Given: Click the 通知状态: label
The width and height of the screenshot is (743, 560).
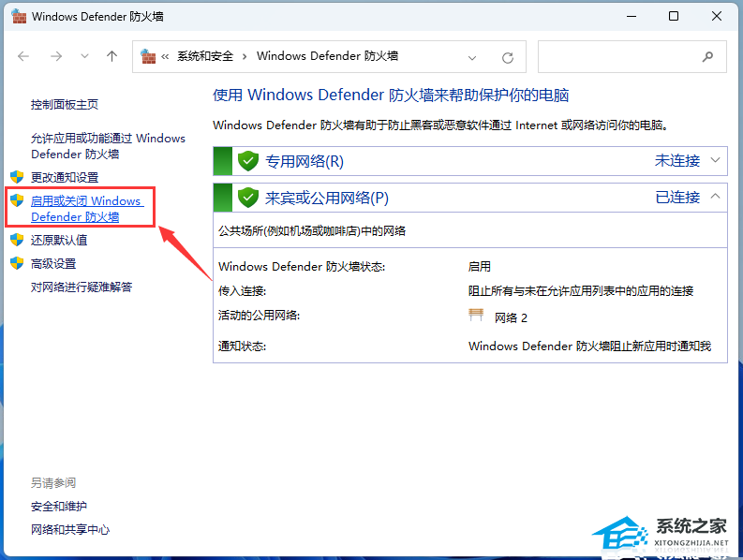Looking at the screenshot, I should coord(242,346).
